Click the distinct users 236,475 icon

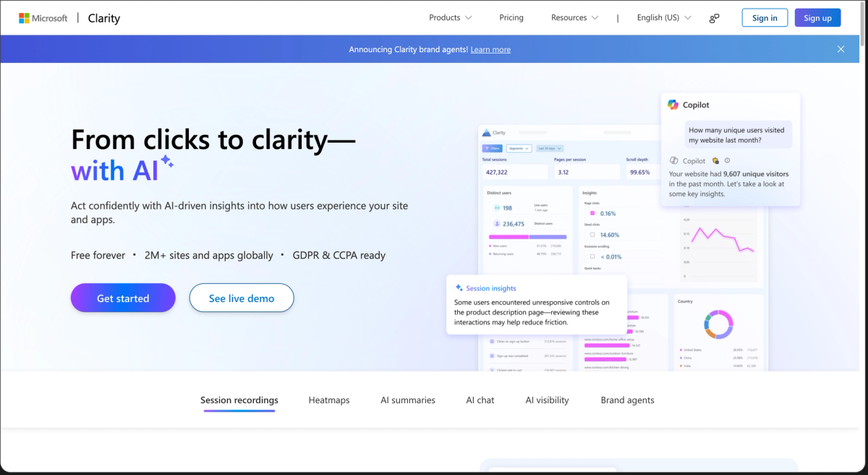(496, 224)
